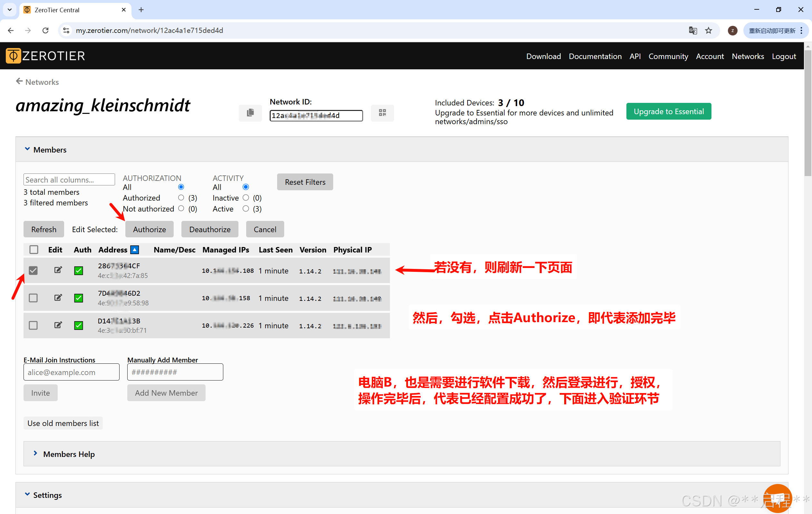Click the Reset Filters button
Screen dimensions: 812x514
click(305, 182)
